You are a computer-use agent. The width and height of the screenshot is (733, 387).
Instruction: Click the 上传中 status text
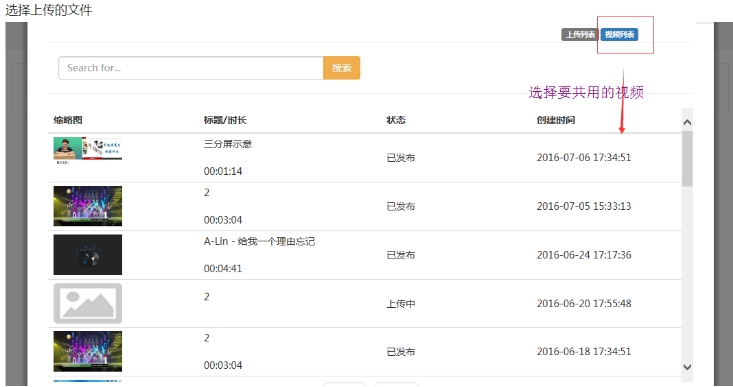point(401,304)
